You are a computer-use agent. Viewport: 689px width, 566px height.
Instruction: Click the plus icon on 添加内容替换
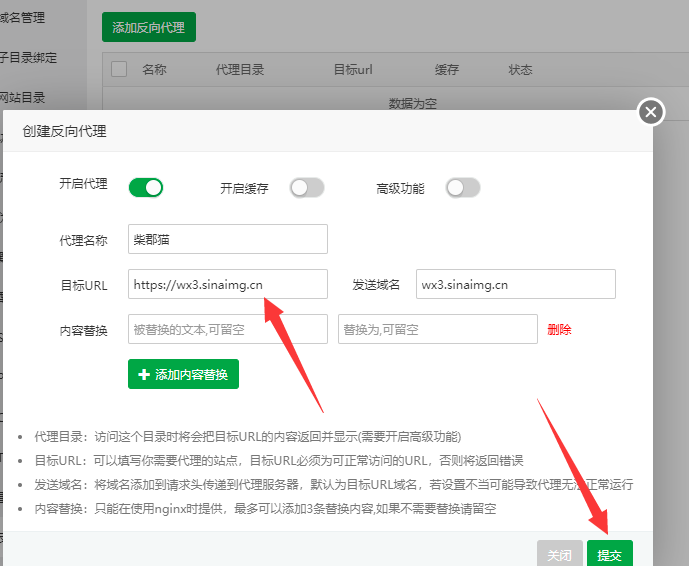144,374
